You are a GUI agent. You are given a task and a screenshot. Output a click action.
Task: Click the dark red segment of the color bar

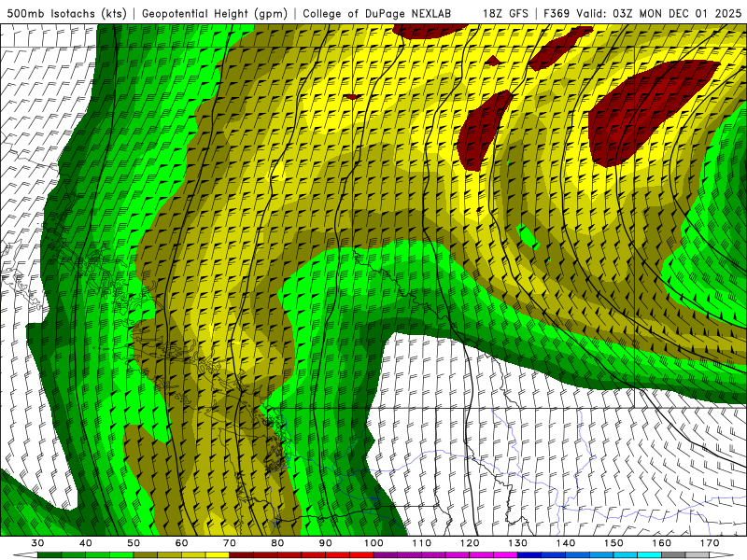(241, 555)
